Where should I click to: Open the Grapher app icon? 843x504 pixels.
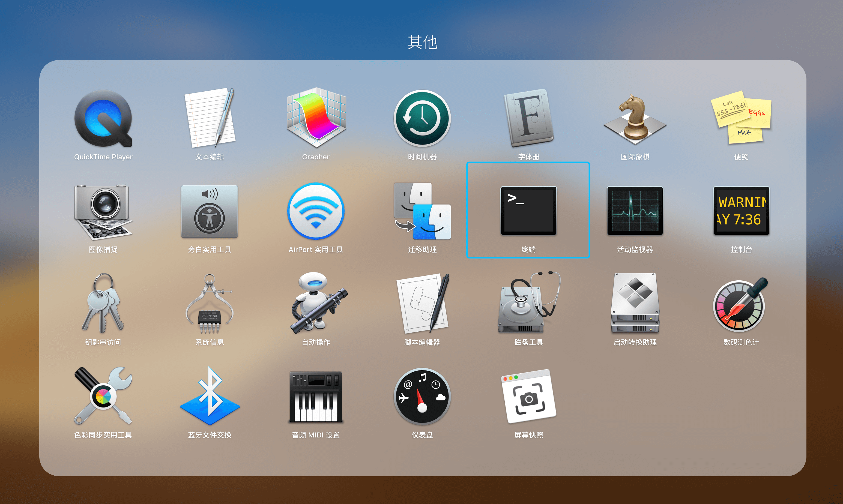[x=316, y=118]
